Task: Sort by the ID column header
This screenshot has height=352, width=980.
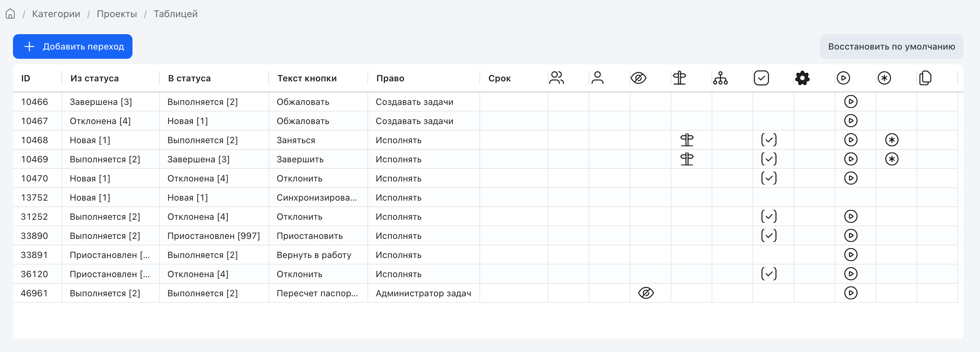Action: coord(26,79)
